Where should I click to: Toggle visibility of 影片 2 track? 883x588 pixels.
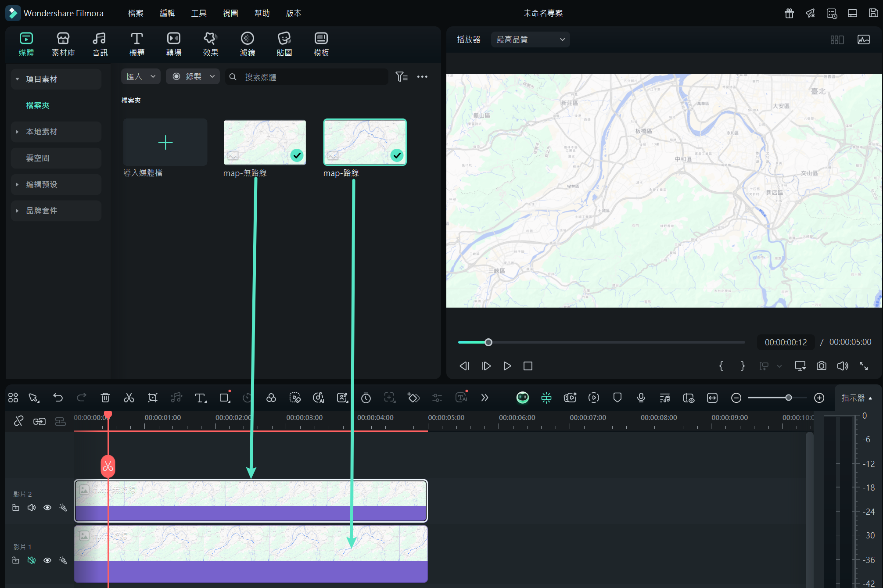pyautogui.click(x=47, y=508)
